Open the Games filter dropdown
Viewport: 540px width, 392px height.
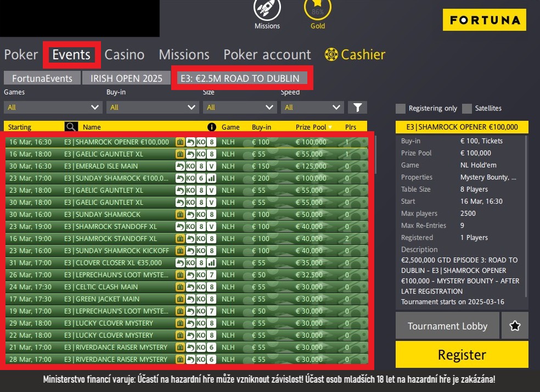click(x=53, y=108)
